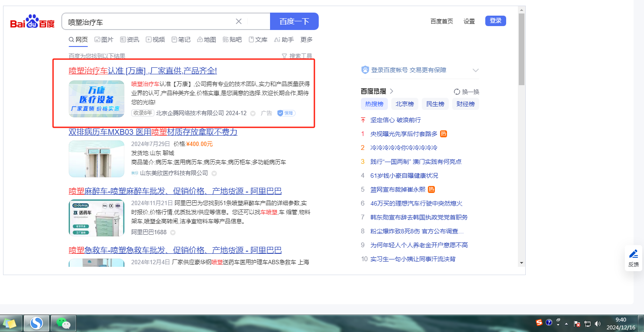The width and height of the screenshot is (644, 332).
Task: Expand the 登录百度帐号 banner chevron
Action: tap(475, 70)
